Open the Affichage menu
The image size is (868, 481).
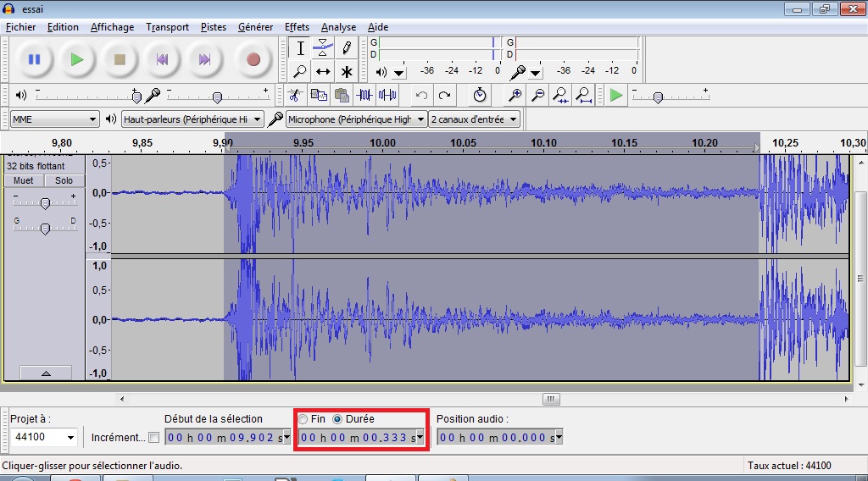tap(113, 27)
